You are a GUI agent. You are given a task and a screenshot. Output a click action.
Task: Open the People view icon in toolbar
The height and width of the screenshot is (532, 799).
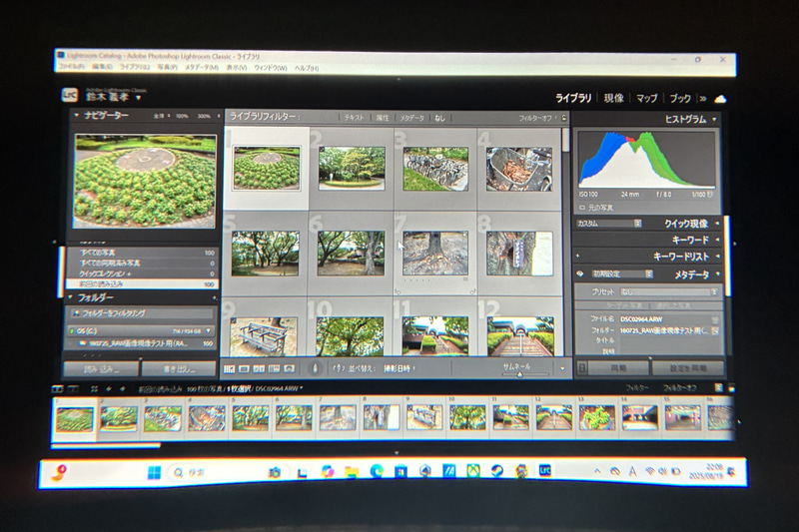pyautogui.click(x=290, y=368)
